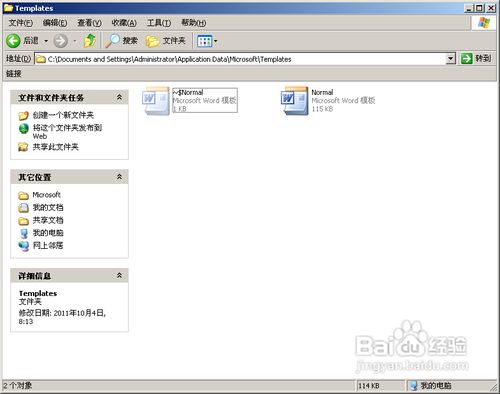The width and height of the screenshot is (500, 394).
Task: Click the 115 KB size text
Action: [x=322, y=109]
